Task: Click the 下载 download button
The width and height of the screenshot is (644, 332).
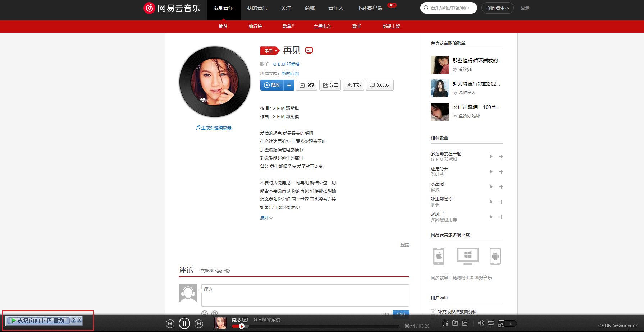Action: tap(353, 85)
